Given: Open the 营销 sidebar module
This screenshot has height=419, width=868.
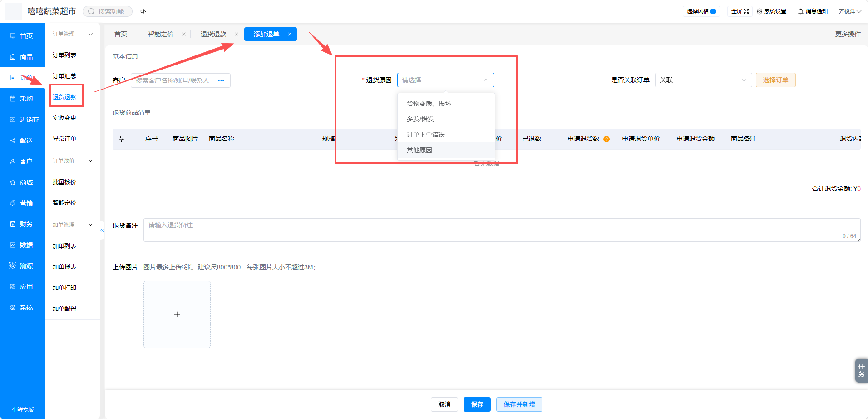Looking at the screenshot, I should click(22, 203).
